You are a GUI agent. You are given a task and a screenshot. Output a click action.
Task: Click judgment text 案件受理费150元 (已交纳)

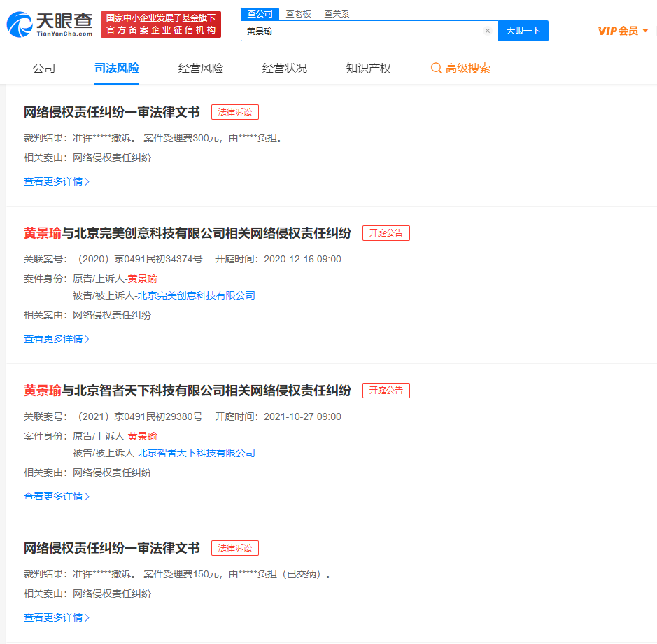[x=237, y=574]
